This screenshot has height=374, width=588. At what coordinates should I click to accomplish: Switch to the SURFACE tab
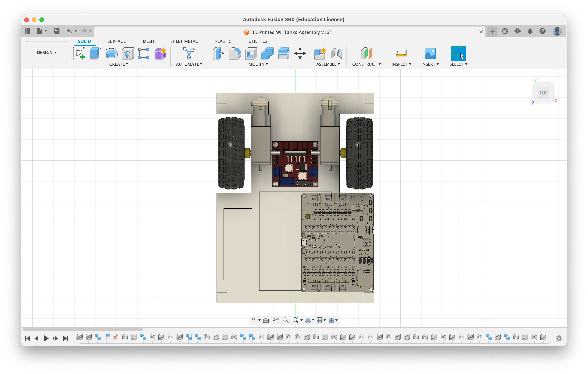coord(116,41)
